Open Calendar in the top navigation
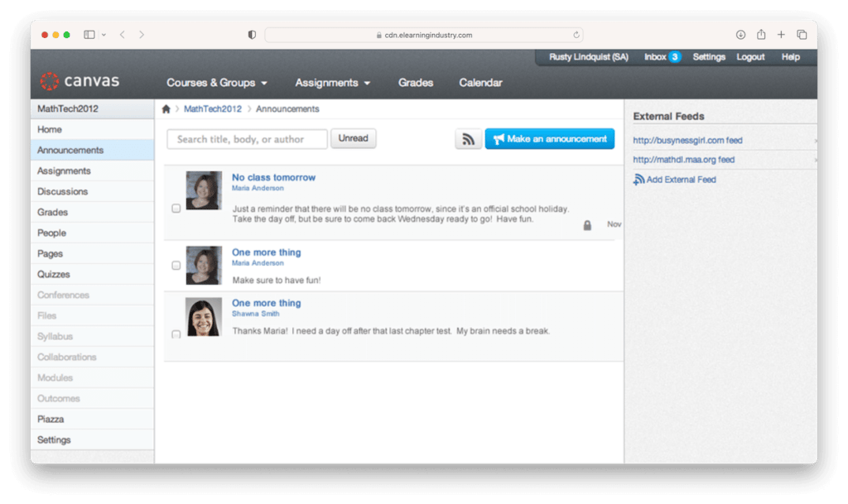Viewport: 848px width, 504px height. (x=481, y=83)
